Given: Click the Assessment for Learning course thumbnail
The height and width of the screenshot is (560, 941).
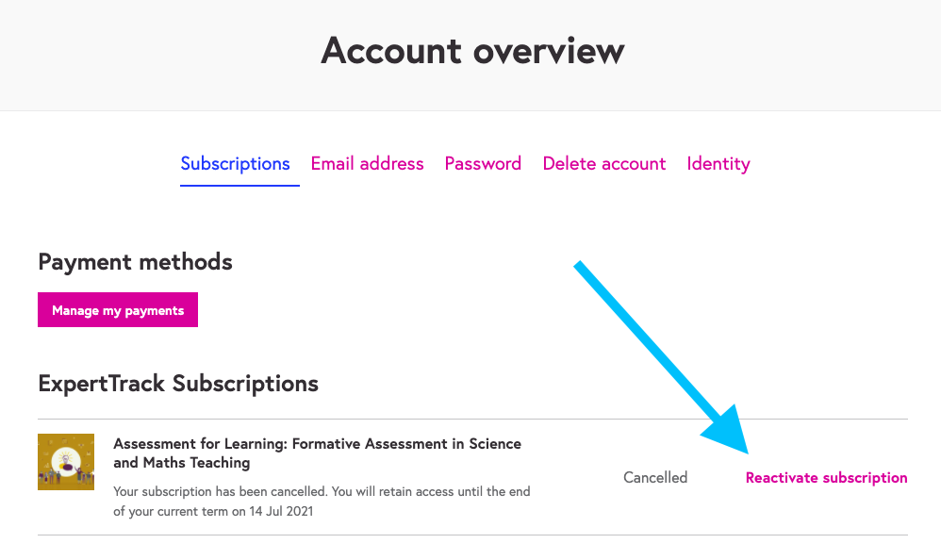Looking at the screenshot, I should point(66,462).
